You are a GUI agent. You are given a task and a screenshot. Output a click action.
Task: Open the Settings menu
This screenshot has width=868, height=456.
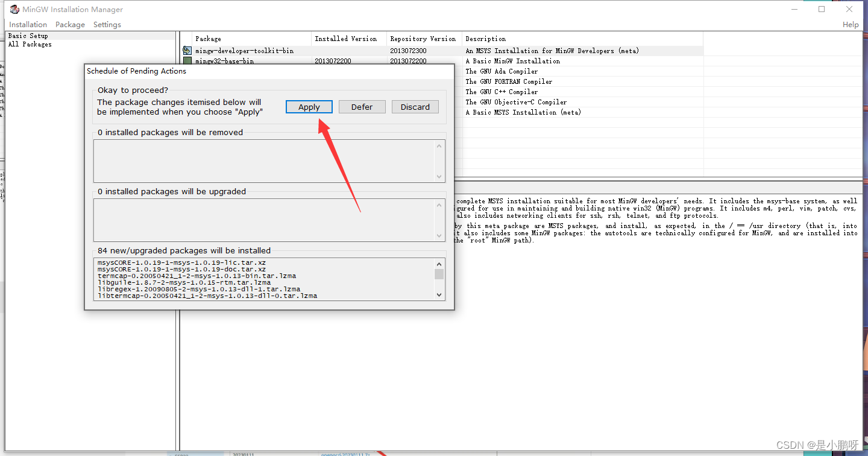(x=107, y=25)
